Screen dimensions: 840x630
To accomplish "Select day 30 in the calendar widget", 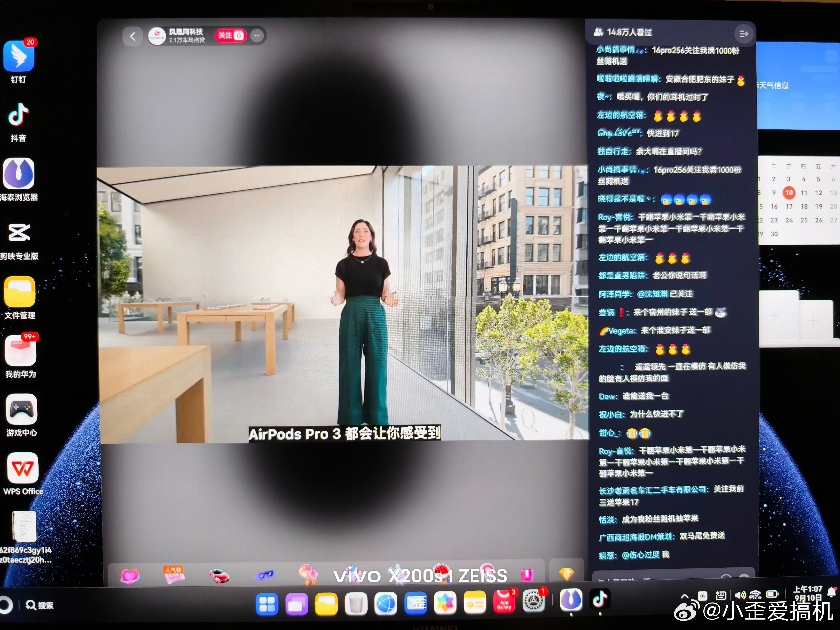I will point(774,234).
